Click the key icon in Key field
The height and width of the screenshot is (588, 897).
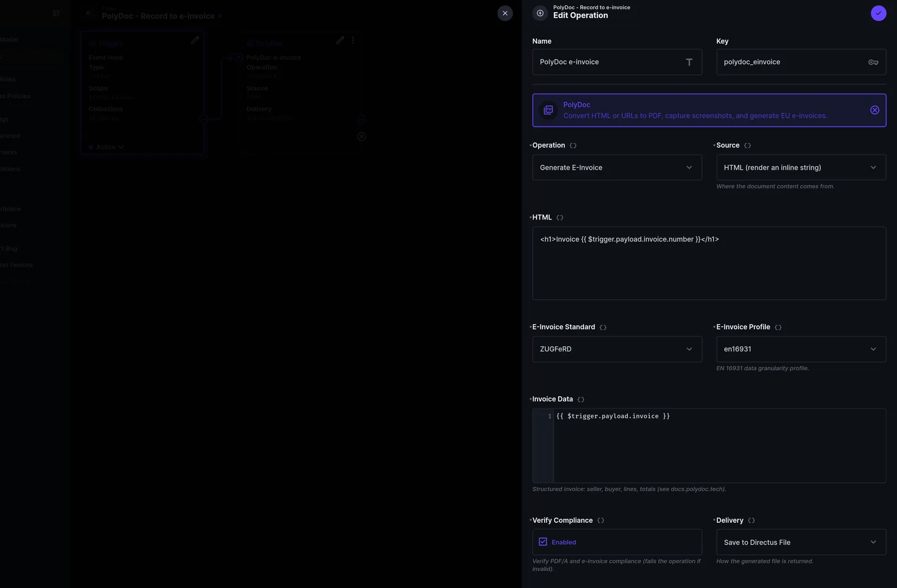873,62
